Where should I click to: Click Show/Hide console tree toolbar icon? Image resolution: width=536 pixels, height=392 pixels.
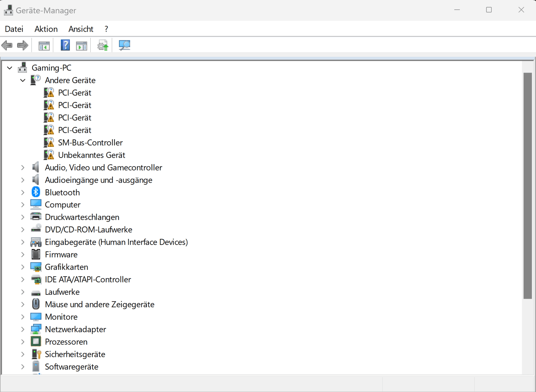point(44,45)
